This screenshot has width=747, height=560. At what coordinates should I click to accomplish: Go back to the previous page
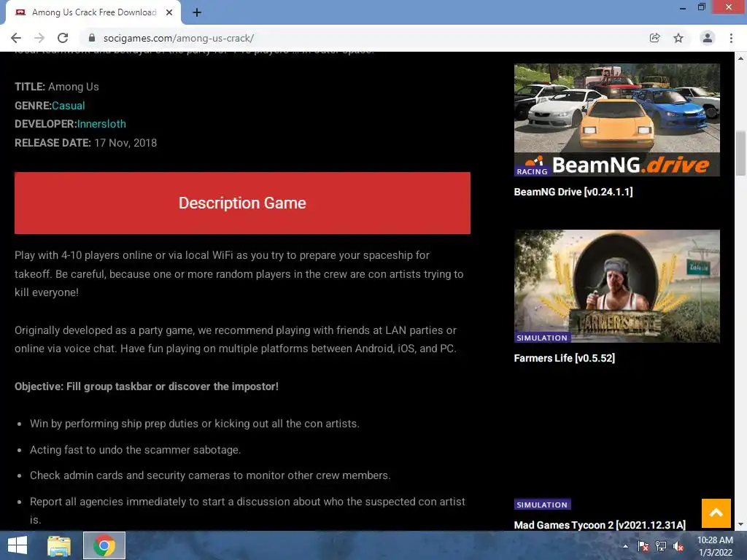click(x=16, y=38)
